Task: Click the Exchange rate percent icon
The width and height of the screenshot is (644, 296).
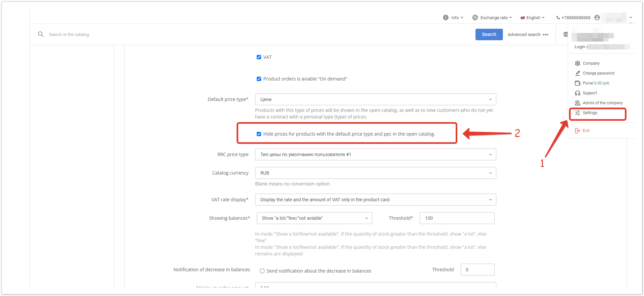Action: coord(475,17)
